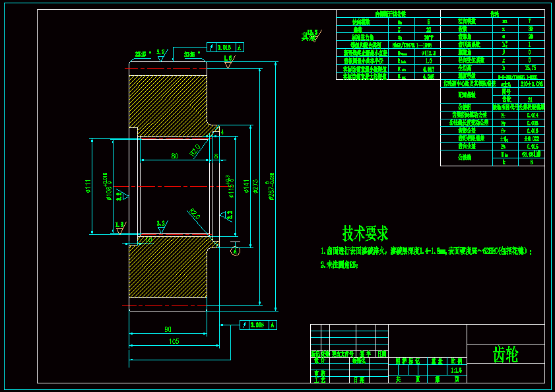Select the datum A circle symbol

(236, 251)
